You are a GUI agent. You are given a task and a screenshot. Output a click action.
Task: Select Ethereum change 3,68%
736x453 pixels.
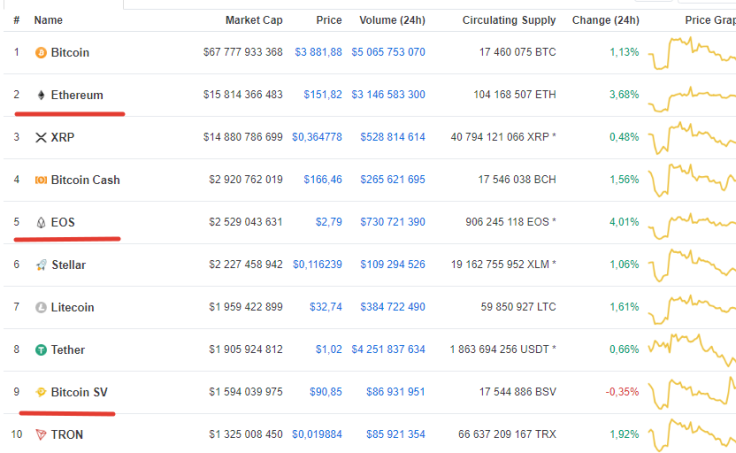click(624, 94)
